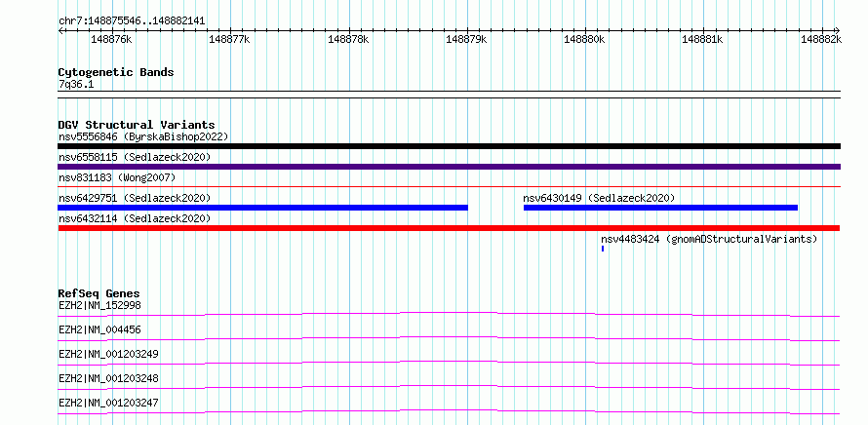Open the EZH2|NM_004456 transcript label

(99, 329)
